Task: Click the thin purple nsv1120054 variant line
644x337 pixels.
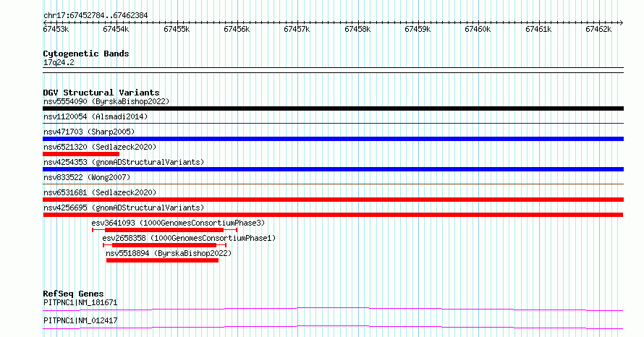Action: pos(333,123)
